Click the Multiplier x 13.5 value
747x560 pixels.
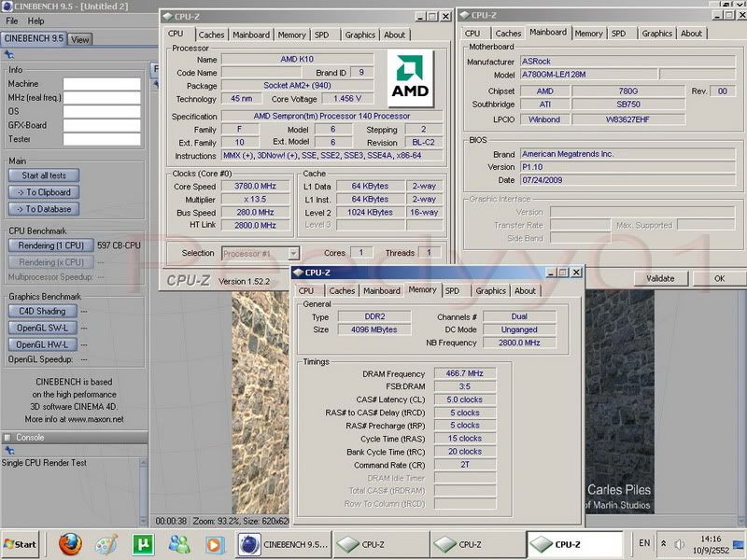(x=255, y=199)
